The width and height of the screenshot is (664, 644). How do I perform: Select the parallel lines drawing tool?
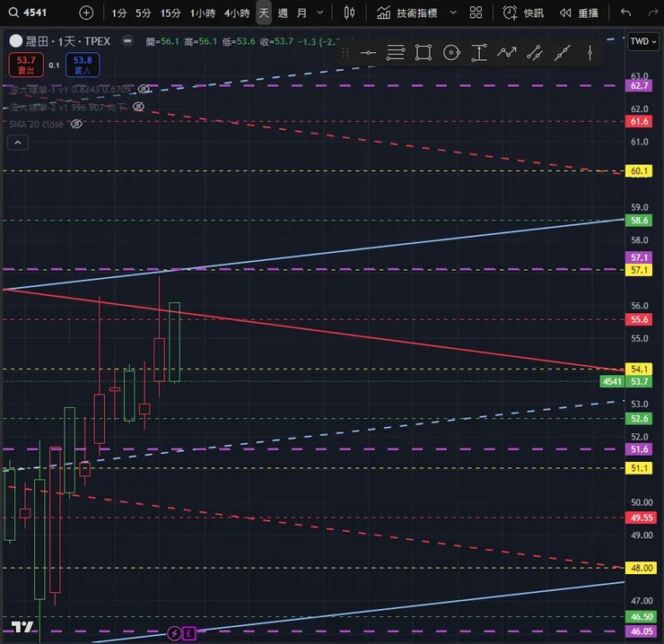395,53
